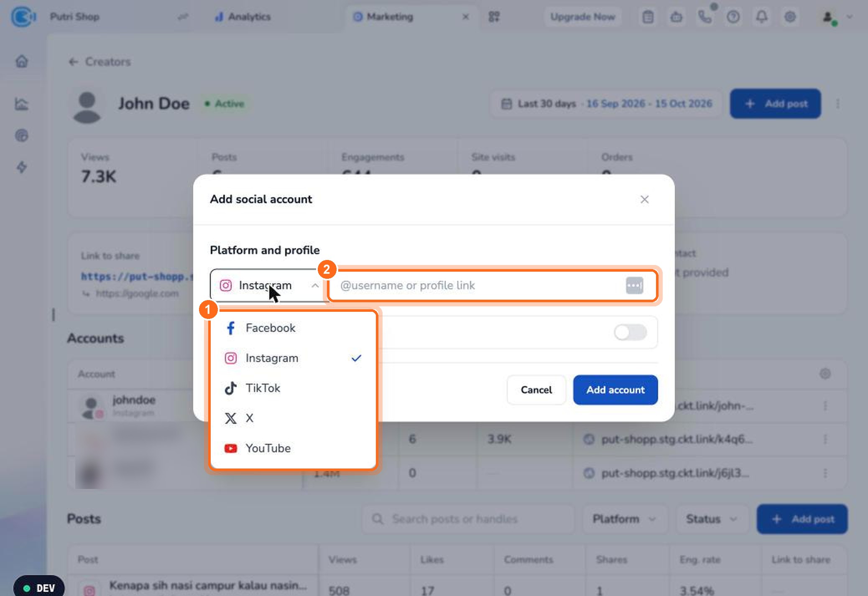Screen dimensions: 868x596
Task: Open the help question mark icon
Action: click(x=733, y=17)
